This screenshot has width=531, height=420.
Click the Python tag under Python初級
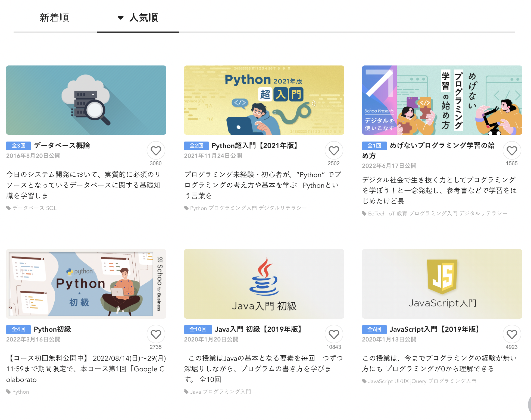[x=21, y=392]
